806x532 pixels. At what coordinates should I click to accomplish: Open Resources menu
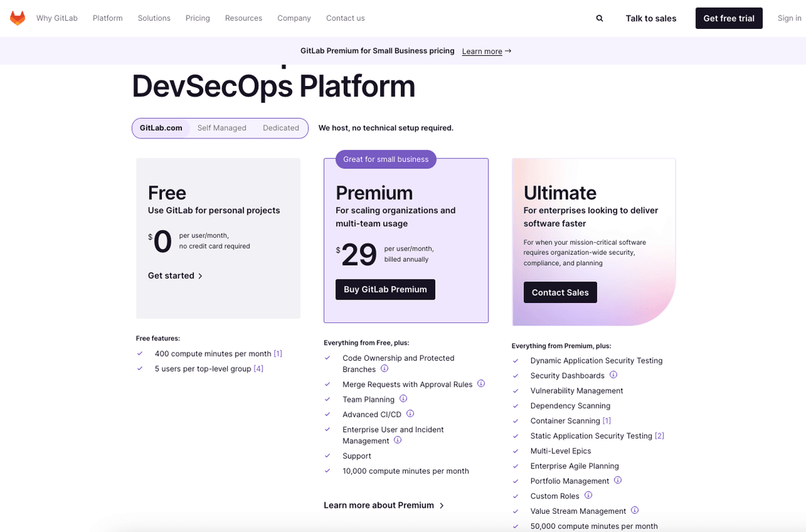244,18
